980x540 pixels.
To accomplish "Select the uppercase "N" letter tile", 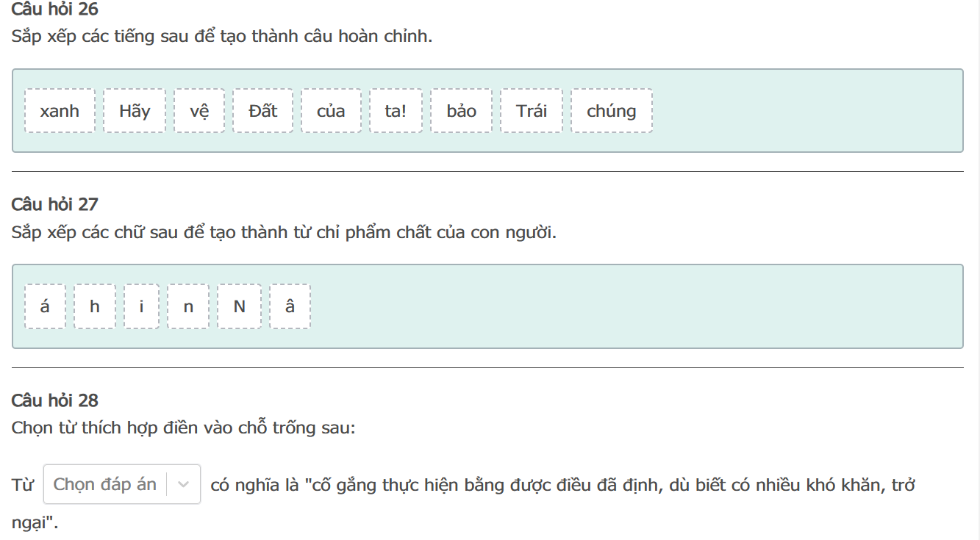I will point(239,306).
